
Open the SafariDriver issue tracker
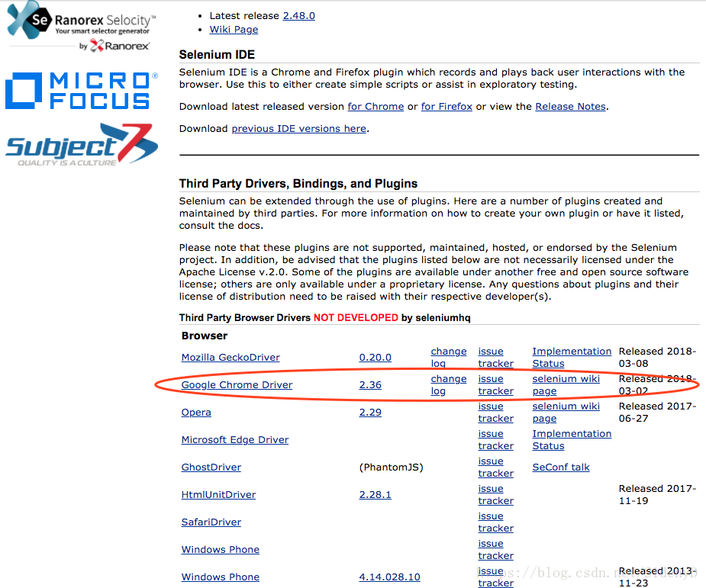point(496,522)
